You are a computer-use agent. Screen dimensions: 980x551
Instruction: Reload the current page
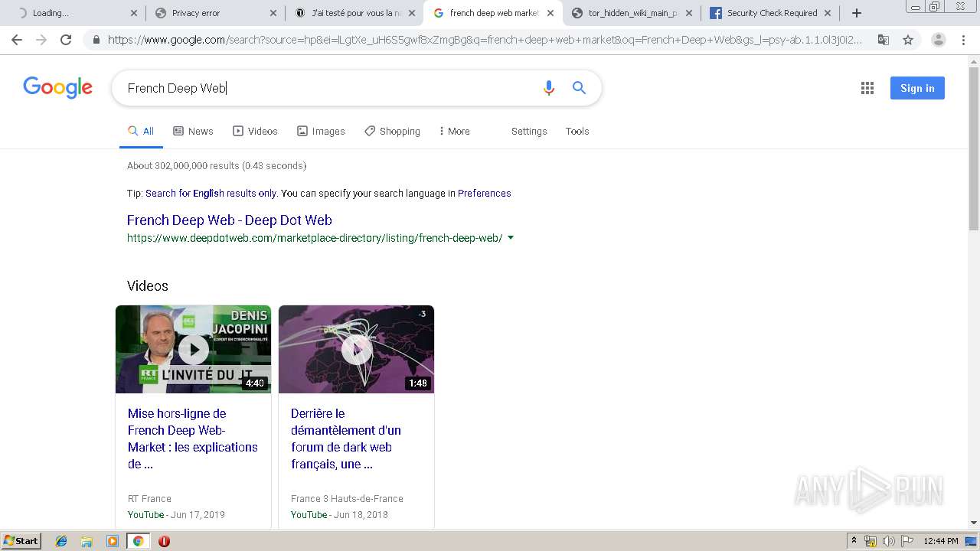tap(66, 40)
